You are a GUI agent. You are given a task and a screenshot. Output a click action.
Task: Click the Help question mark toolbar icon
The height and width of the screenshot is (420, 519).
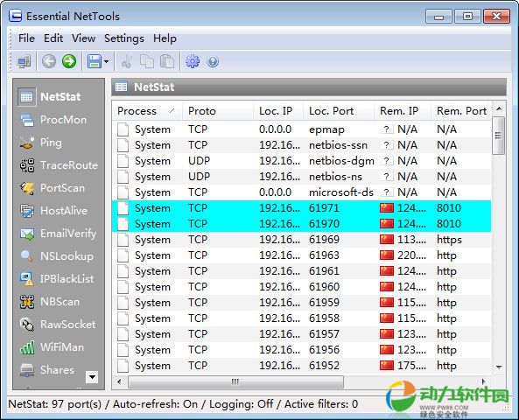(213, 61)
